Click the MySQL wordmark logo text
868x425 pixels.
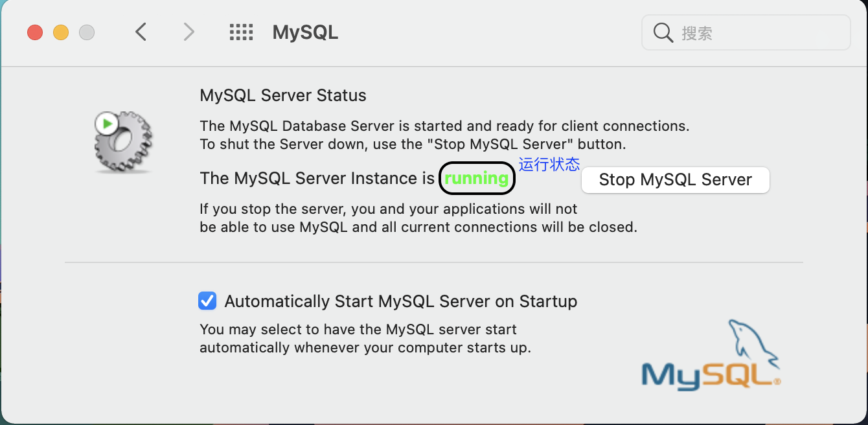coord(709,375)
